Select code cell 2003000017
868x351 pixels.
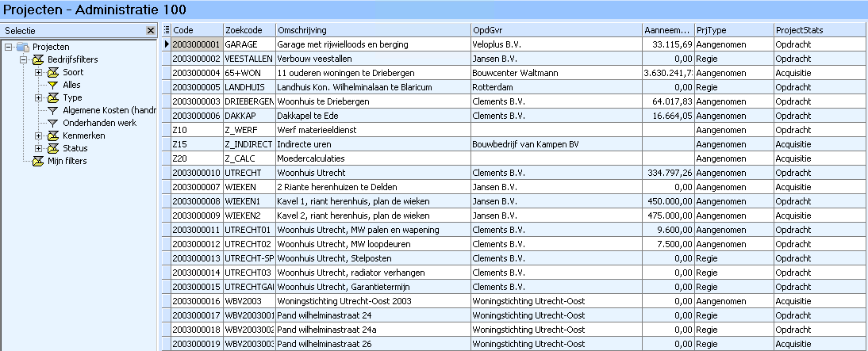[197, 315]
